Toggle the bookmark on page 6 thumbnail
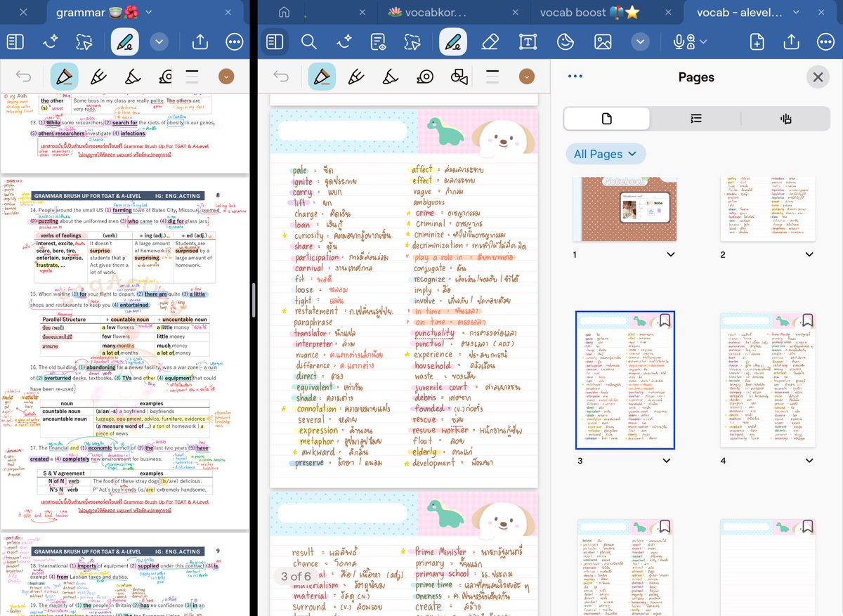The height and width of the screenshot is (616, 843). click(x=807, y=527)
